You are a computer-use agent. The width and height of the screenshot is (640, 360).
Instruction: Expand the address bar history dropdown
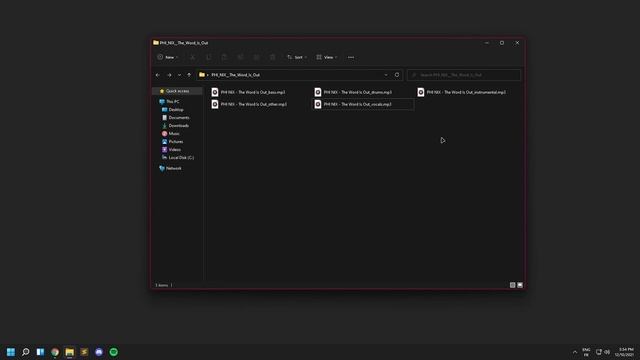[386, 75]
